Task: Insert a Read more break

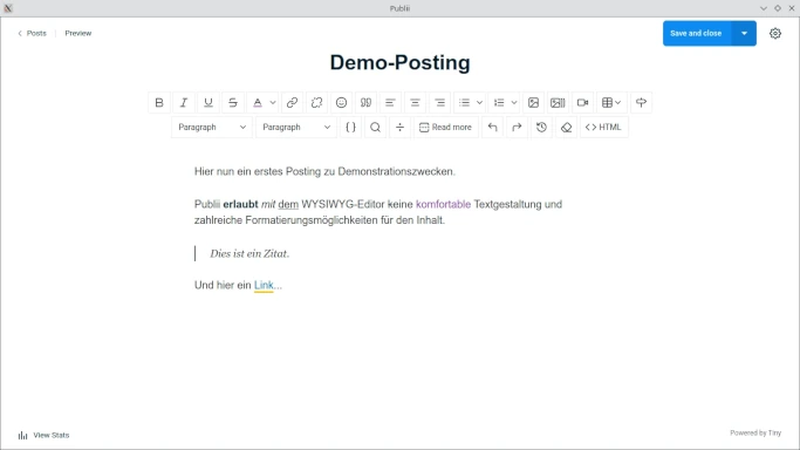Action: click(445, 127)
